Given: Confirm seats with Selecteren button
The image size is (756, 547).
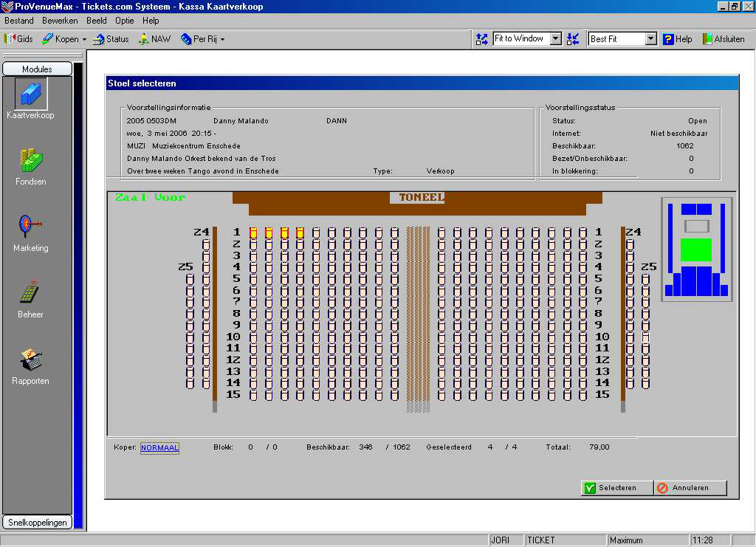Looking at the screenshot, I should [616, 488].
